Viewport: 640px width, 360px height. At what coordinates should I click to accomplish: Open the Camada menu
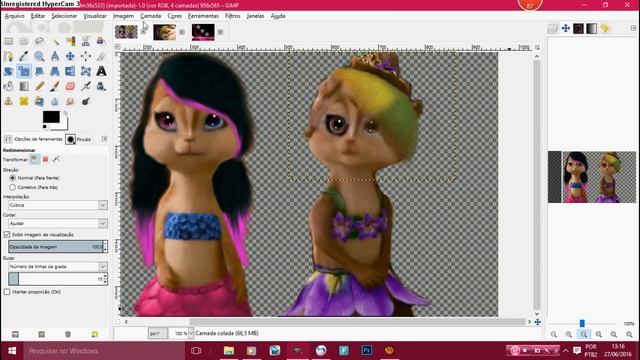151,16
